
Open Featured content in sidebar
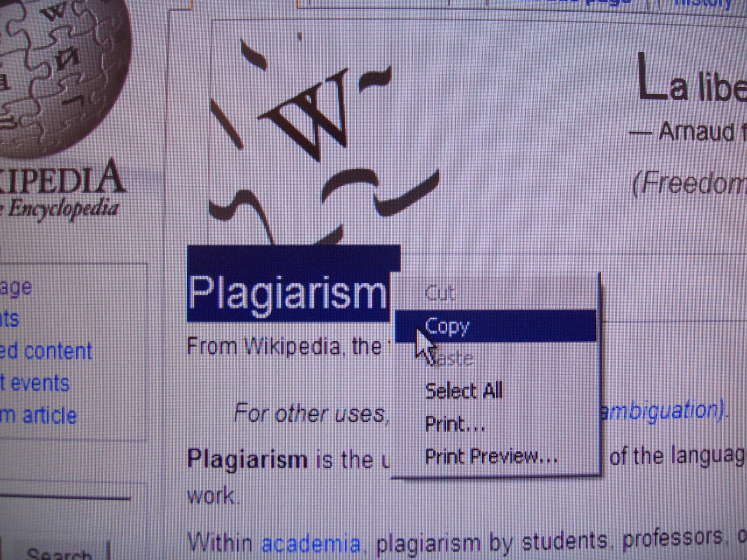pyautogui.click(x=46, y=351)
